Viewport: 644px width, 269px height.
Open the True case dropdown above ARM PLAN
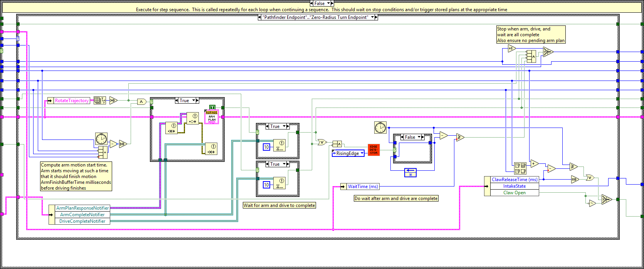coord(194,101)
